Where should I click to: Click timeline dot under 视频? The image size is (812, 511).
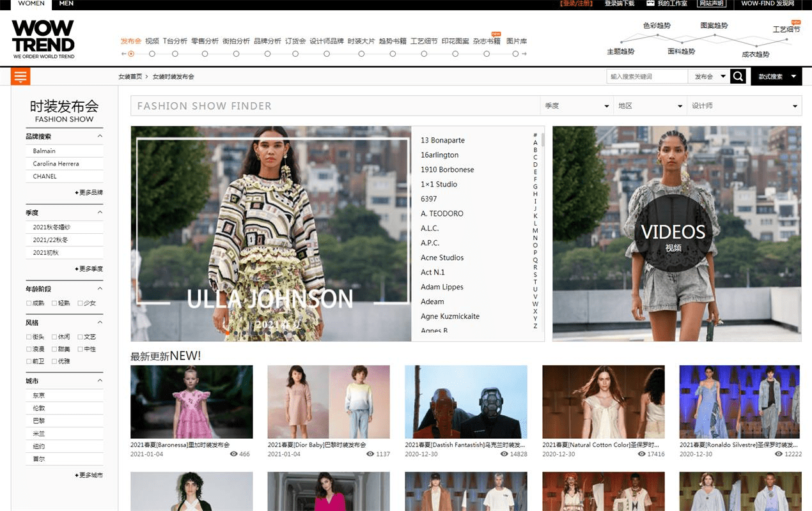click(x=152, y=54)
